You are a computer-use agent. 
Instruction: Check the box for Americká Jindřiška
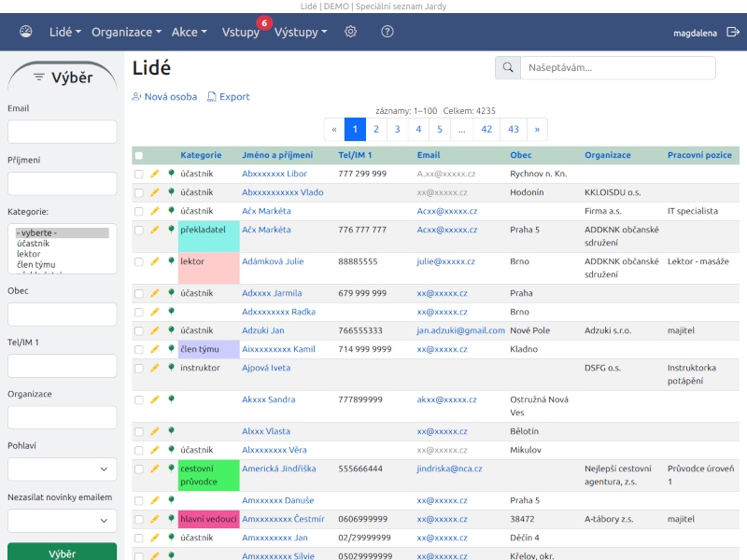pos(138,469)
